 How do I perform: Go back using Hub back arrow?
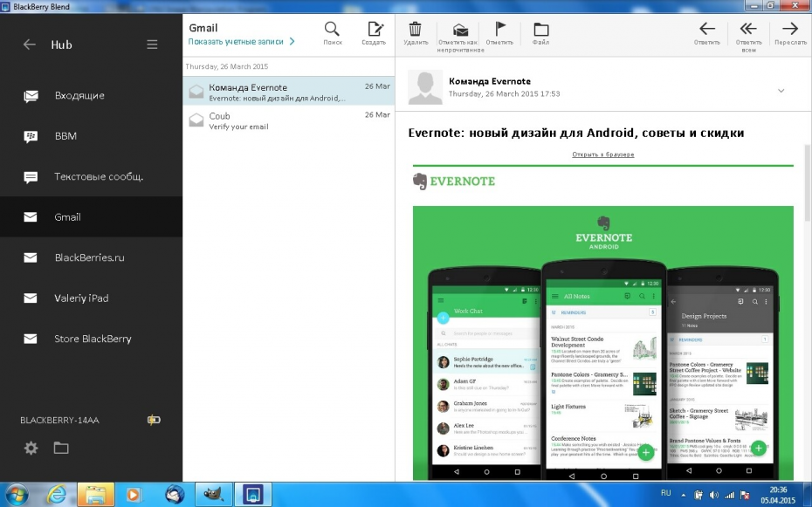(30, 45)
